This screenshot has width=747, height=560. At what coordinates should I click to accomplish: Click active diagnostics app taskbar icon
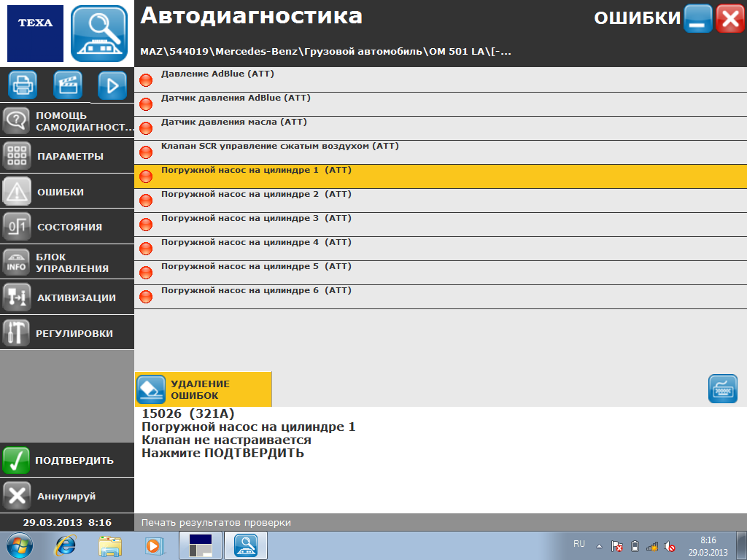pyautogui.click(x=246, y=545)
